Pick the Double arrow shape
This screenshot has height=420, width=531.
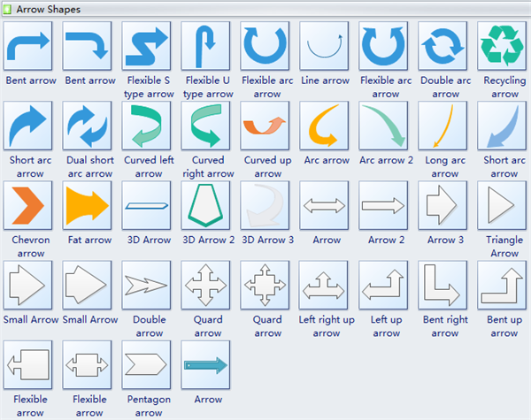(146, 286)
